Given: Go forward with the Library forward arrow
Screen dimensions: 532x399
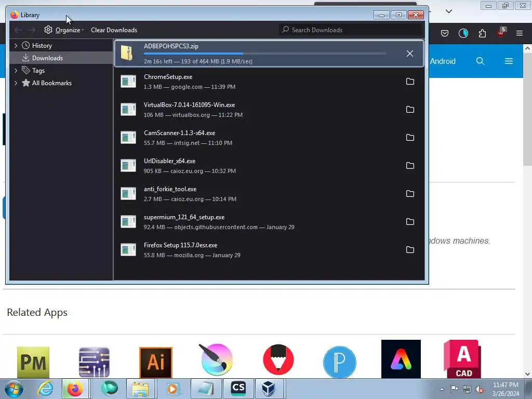Looking at the screenshot, I should coord(32,30).
